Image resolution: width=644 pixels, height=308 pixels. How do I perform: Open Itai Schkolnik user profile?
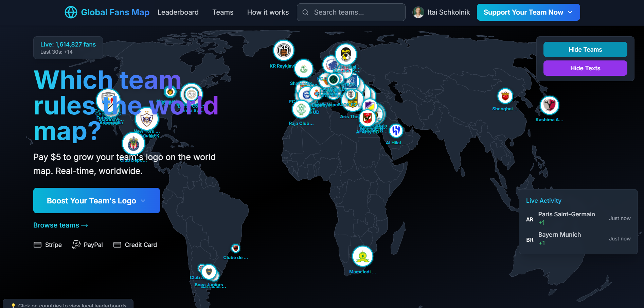click(441, 12)
